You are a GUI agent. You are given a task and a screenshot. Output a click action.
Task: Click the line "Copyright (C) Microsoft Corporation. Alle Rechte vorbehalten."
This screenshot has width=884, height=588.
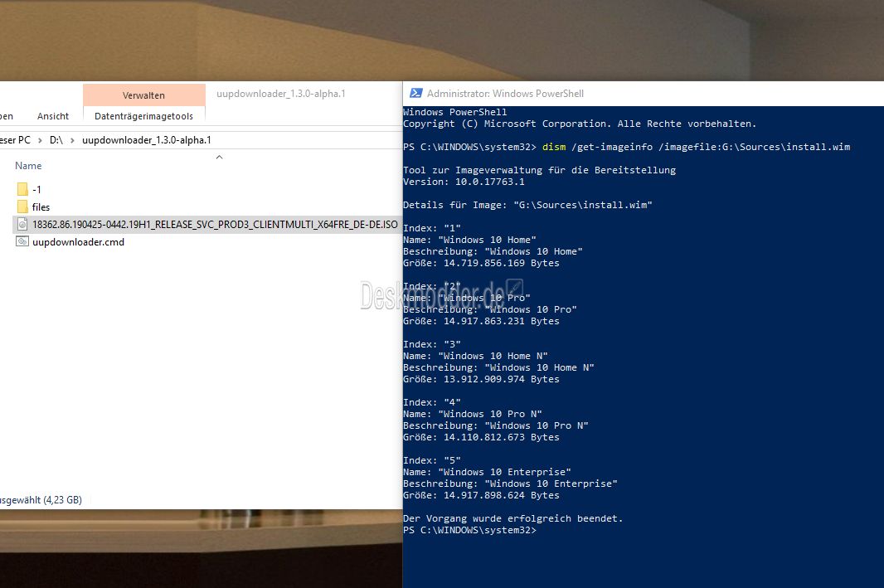tap(580, 124)
